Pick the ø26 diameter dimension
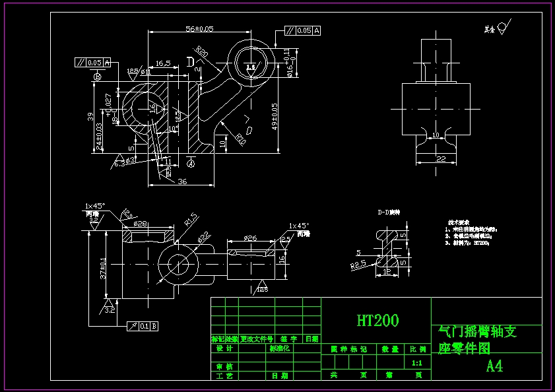This screenshot has width=555, height=392. pyautogui.click(x=250, y=238)
